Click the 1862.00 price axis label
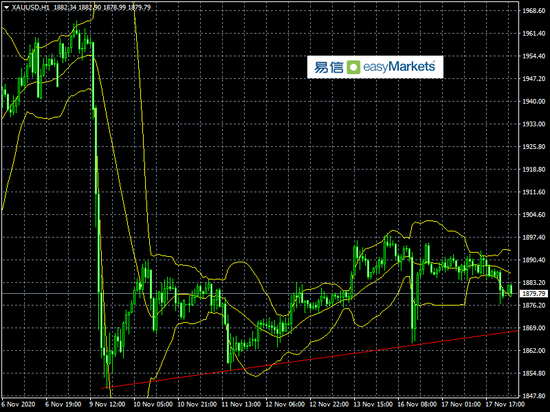This screenshot has width=550, height=412. (534, 351)
